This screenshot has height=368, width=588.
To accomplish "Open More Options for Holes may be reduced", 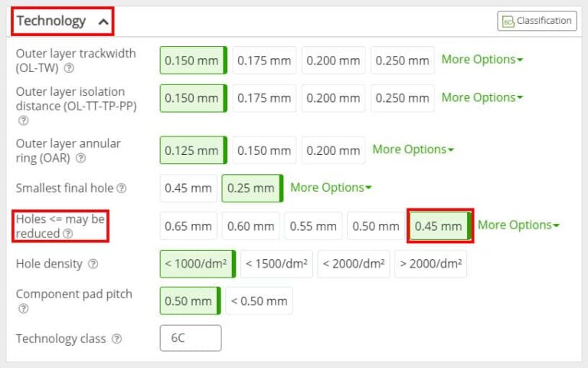I will pyautogui.click(x=518, y=225).
